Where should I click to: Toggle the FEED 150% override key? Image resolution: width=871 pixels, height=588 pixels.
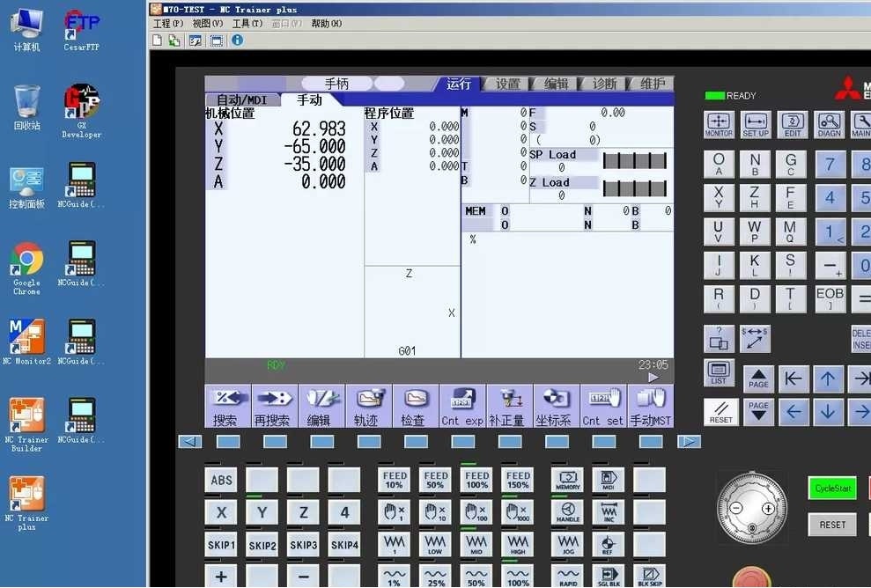[518, 480]
